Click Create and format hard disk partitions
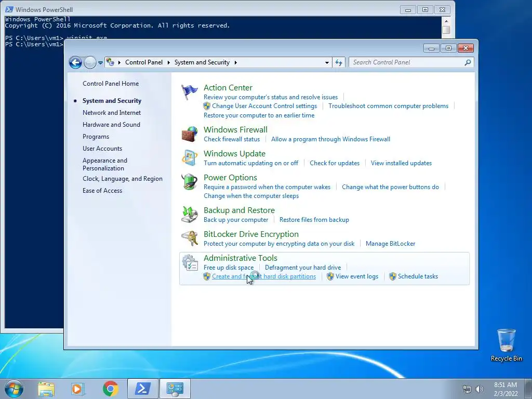This screenshot has height=399, width=532. 264,276
